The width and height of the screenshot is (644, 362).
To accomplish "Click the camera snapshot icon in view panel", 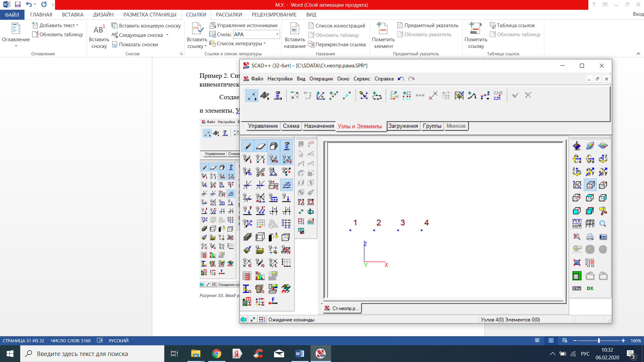I will (x=603, y=237).
